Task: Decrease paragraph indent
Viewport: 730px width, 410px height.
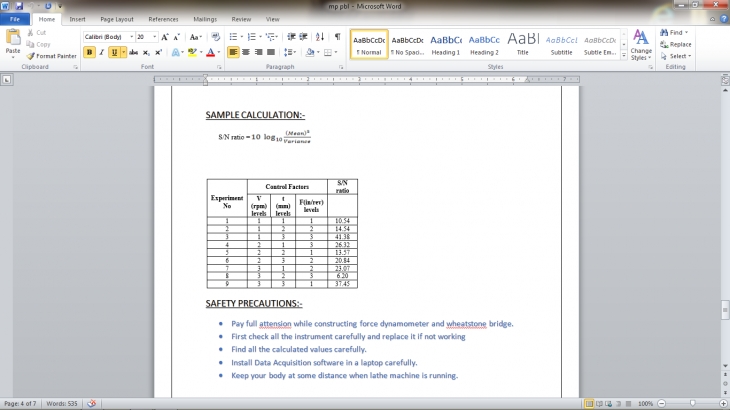Action: coord(291,37)
